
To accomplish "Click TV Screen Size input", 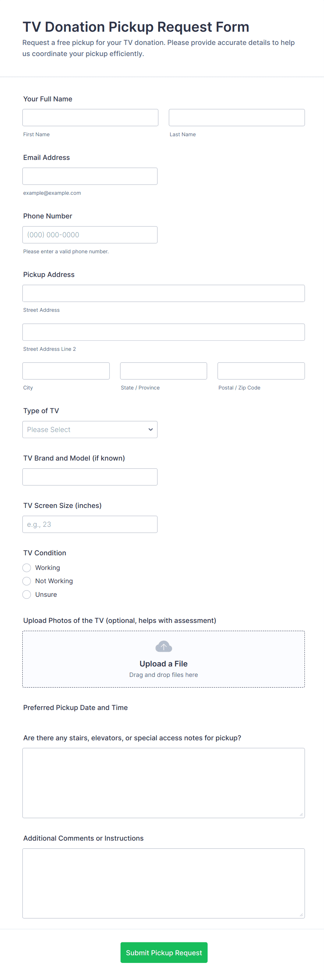I will pos(90,524).
